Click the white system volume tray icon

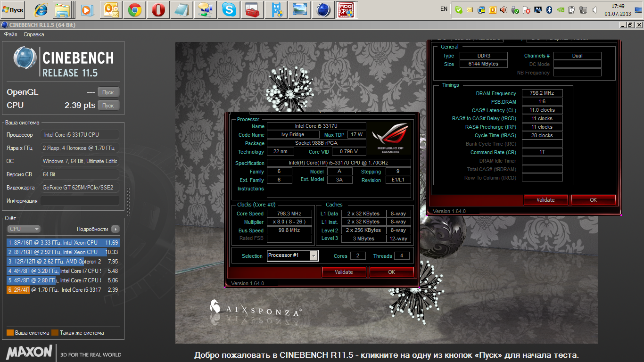(x=594, y=9)
